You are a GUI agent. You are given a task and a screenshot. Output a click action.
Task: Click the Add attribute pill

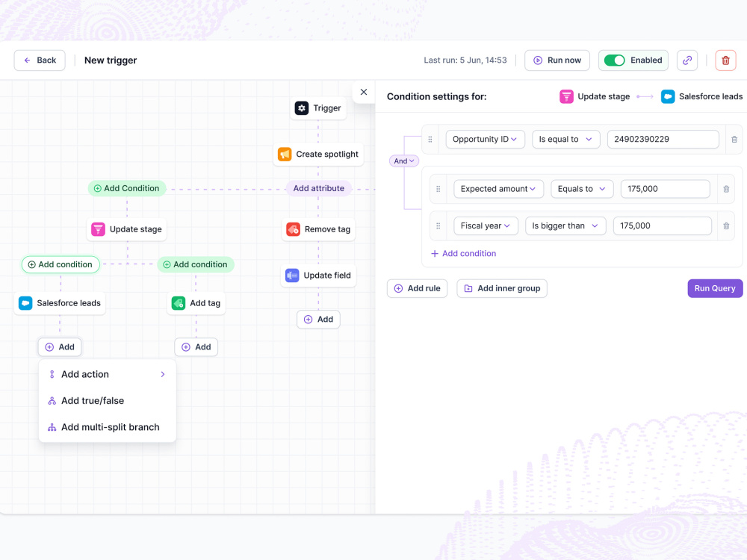319,189
